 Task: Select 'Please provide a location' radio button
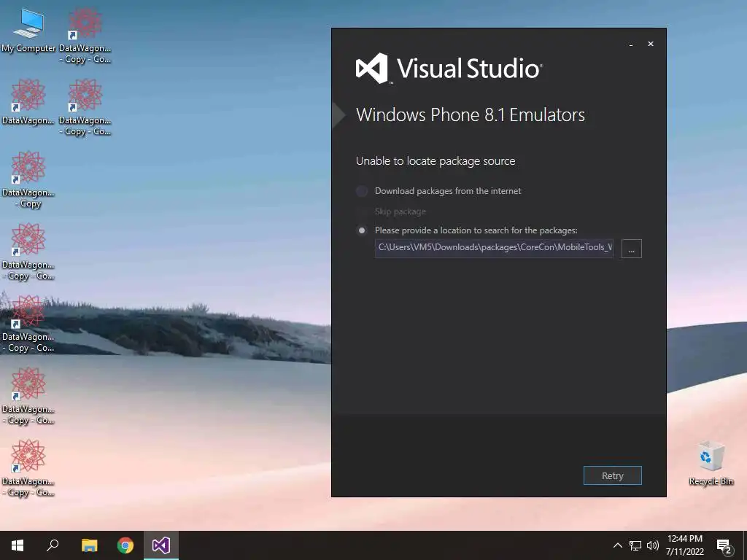[362, 230]
